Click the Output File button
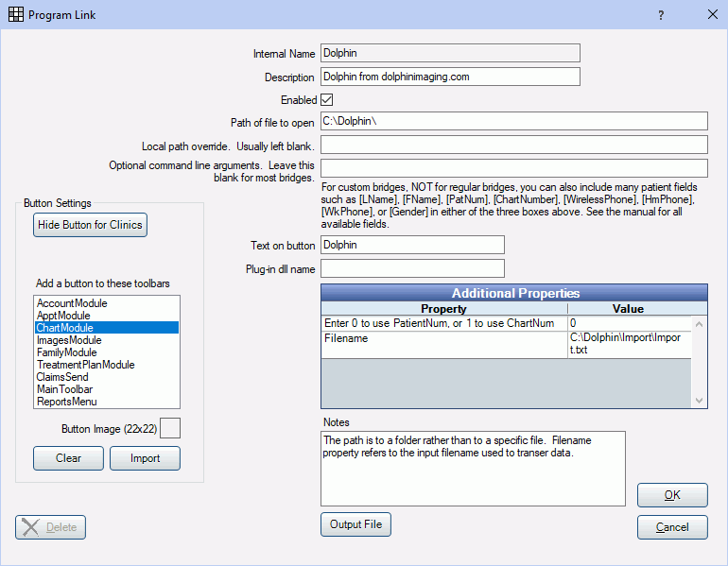The height and width of the screenshot is (566, 728). tap(355, 524)
